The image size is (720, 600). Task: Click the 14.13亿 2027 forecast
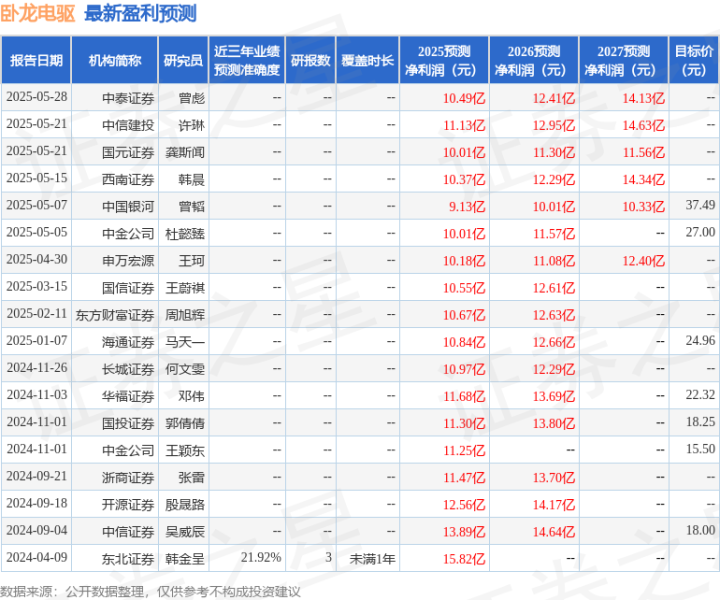click(643, 98)
